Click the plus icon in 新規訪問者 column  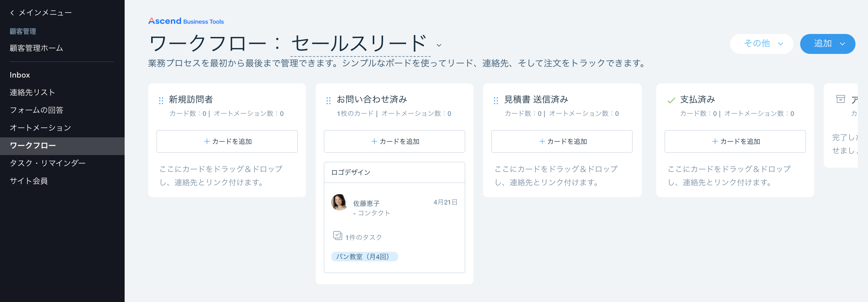tap(207, 141)
